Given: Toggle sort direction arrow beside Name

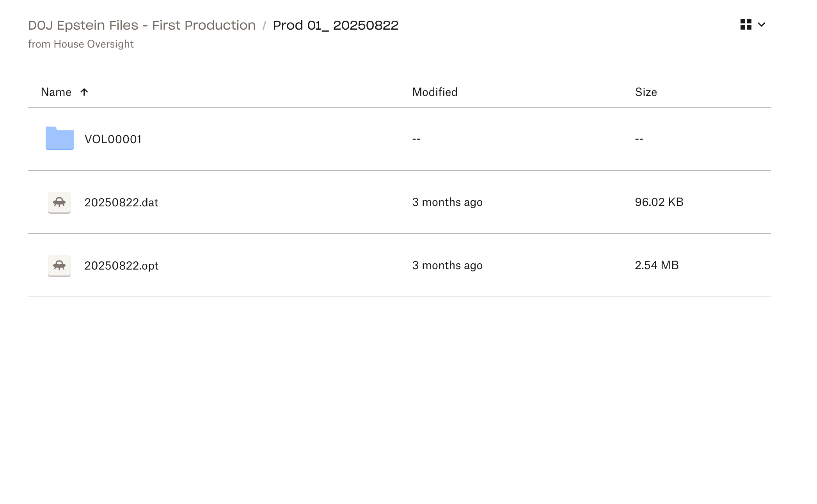Looking at the screenshot, I should click(x=84, y=92).
